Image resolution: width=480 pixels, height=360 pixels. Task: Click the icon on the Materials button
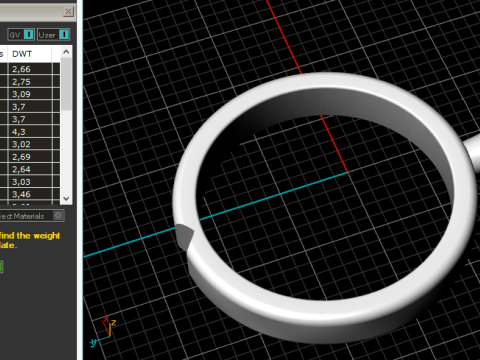58,216
